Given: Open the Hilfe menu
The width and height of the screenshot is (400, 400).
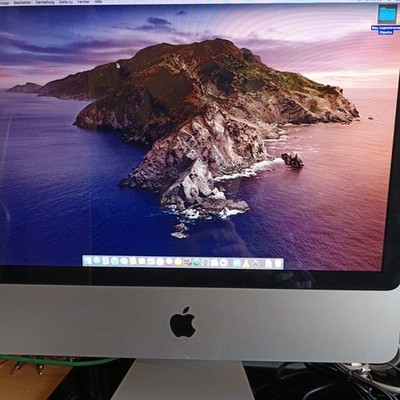Looking at the screenshot, I should coord(98,2).
